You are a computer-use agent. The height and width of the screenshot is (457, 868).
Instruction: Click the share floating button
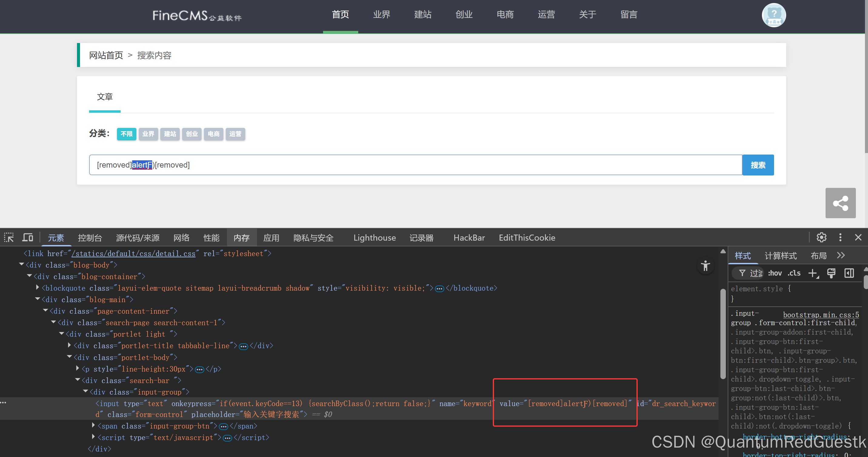click(x=840, y=203)
